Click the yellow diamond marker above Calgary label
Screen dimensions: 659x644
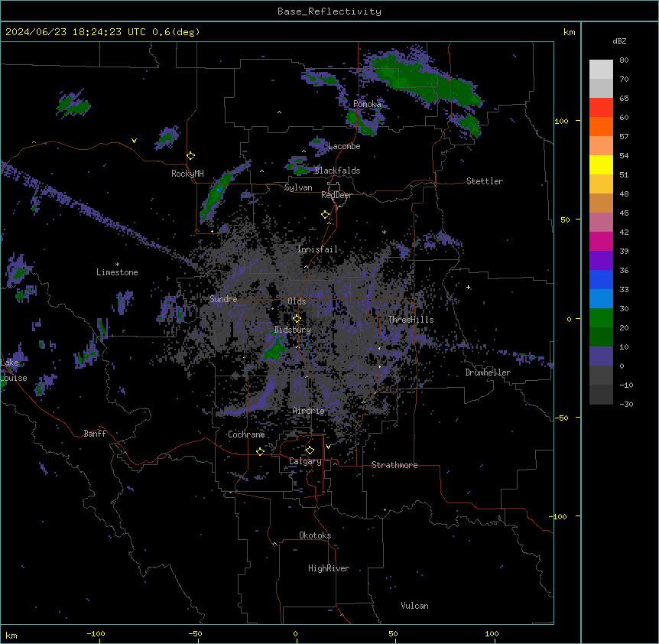tap(310, 450)
